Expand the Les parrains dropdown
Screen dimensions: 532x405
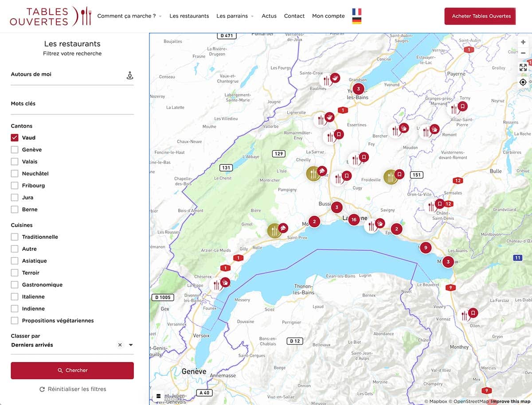pyautogui.click(x=235, y=16)
